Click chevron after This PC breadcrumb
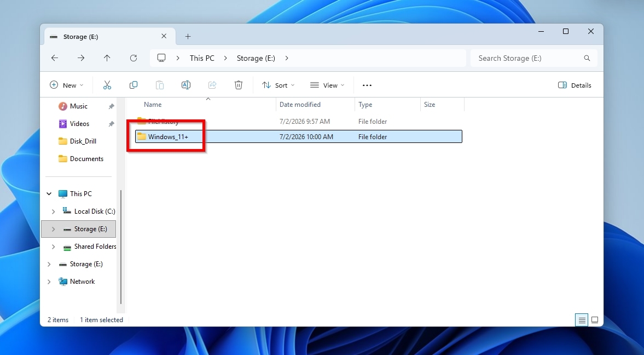The image size is (644, 355). (x=225, y=58)
